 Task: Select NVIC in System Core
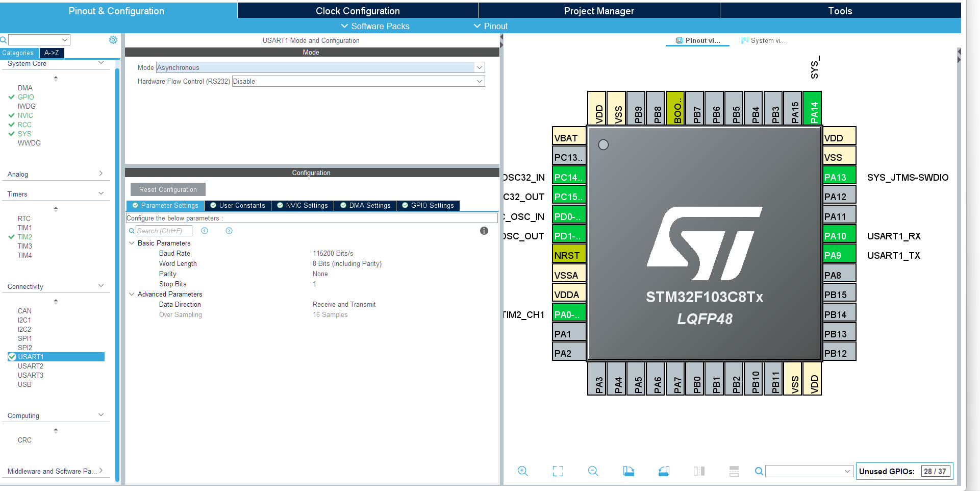coord(25,115)
